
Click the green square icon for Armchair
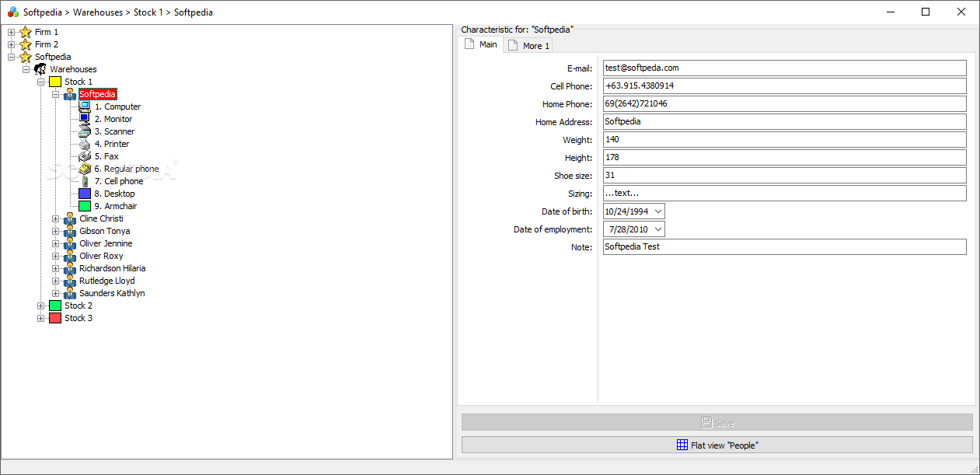click(x=85, y=206)
